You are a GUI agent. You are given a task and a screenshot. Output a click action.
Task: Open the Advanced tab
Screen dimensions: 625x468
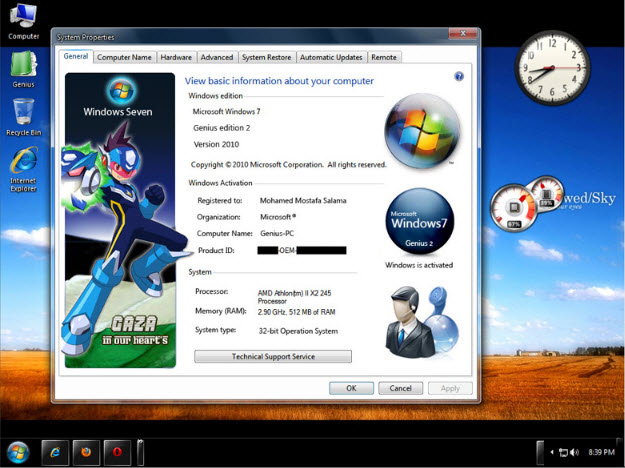[217, 57]
